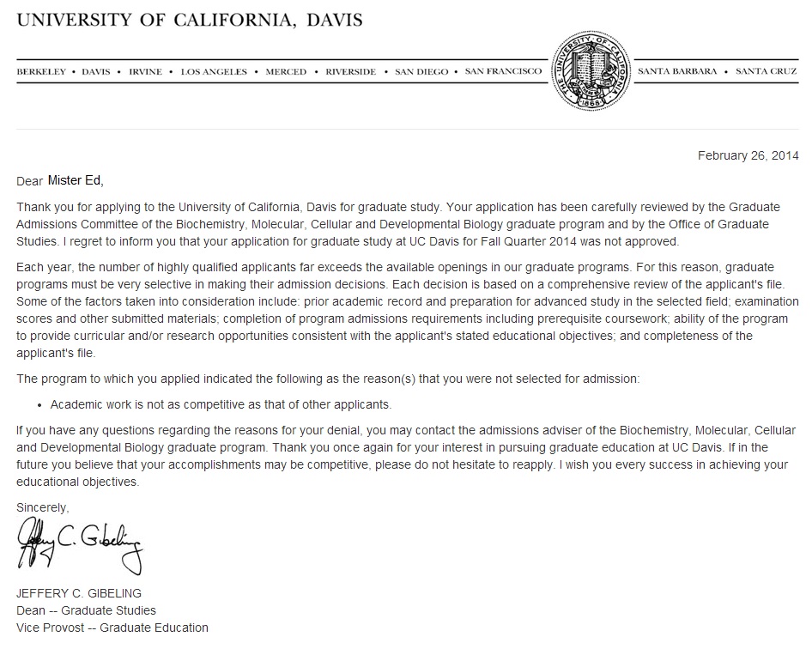Choose the Irvine campus name
812x649 pixels.
tap(145, 72)
